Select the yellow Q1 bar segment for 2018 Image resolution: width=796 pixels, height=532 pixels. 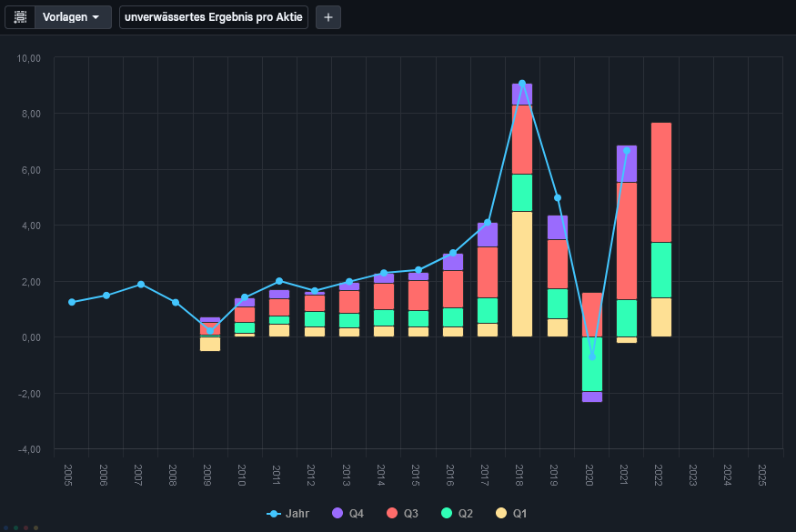pyautogui.click(x=522, y=274)
